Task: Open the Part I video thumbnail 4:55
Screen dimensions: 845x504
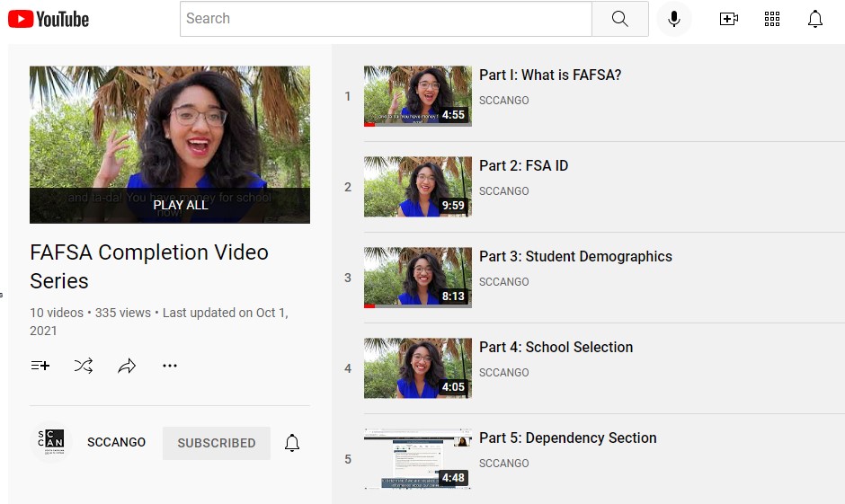Action: click(x=418, y=96)
